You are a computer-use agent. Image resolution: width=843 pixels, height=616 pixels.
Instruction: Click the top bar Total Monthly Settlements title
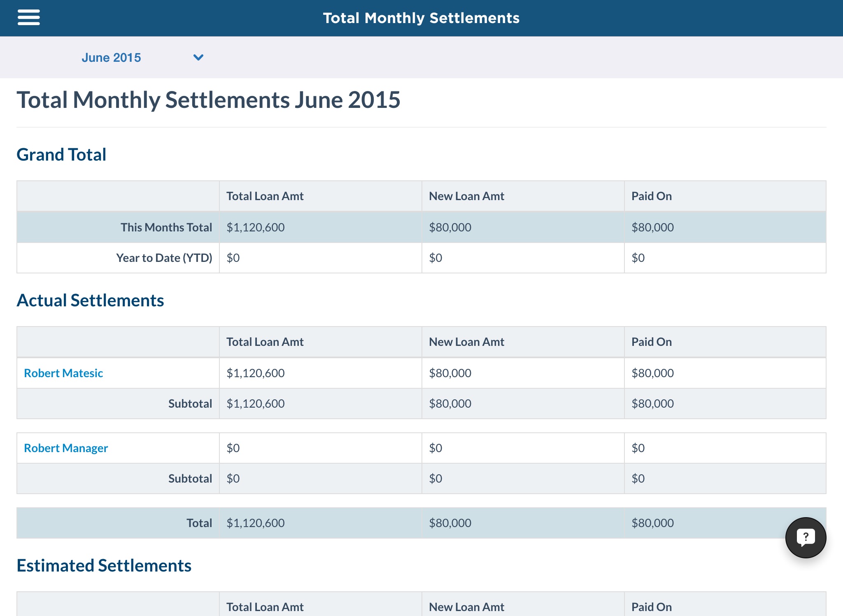tap(421, 18)
